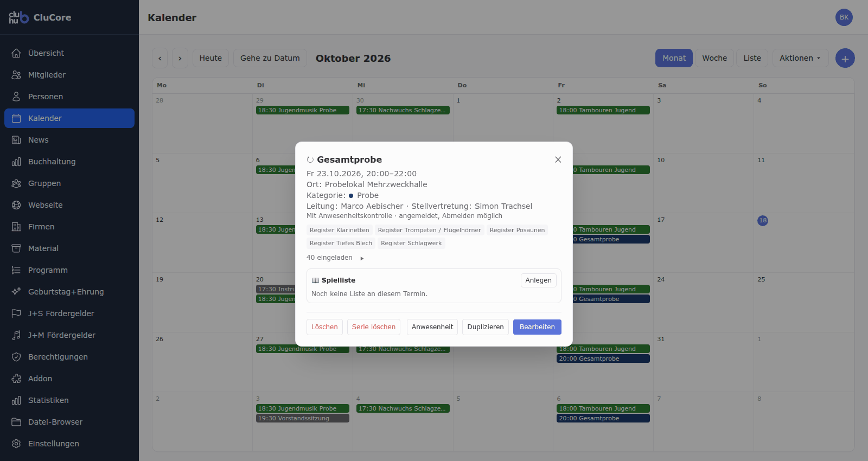
Task: Open 19:30 Vorstandssitzung event
Action: click(x=303, y=418)
